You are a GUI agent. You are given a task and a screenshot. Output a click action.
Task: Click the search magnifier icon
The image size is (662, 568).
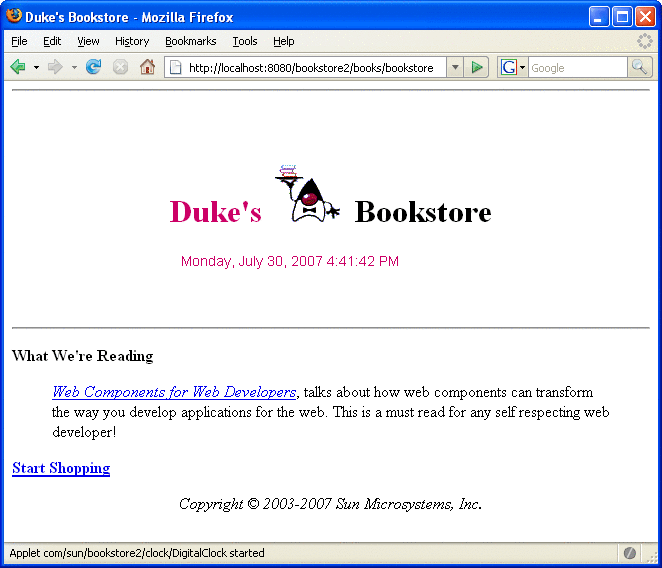coord(640,67)
